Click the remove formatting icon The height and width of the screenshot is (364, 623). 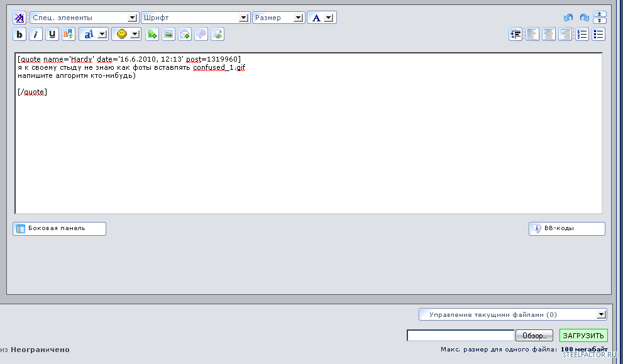tap(19, 18)
